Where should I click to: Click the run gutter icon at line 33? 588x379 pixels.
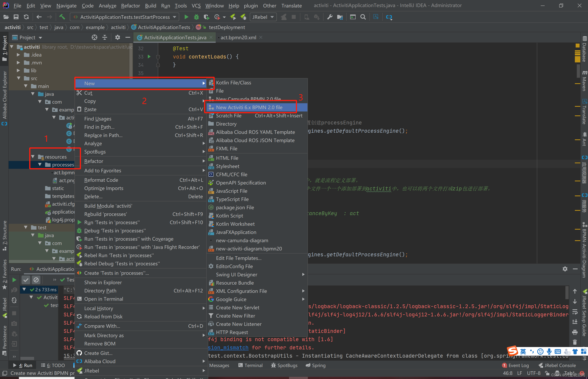pos(149,57)
